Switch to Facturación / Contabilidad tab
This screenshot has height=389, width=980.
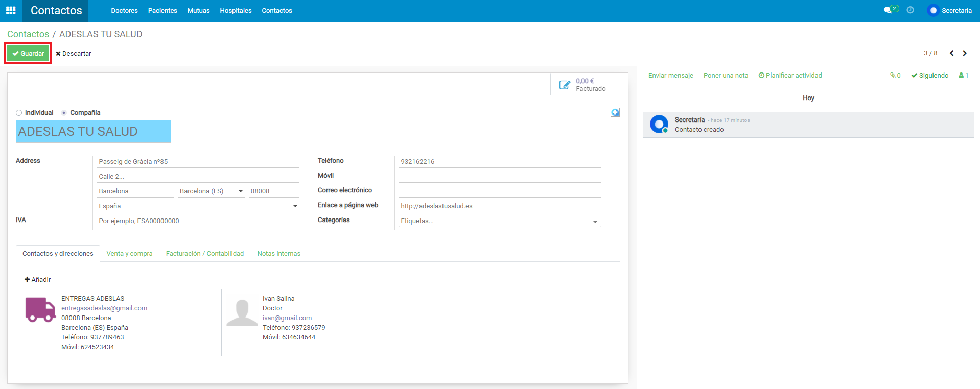(x=205, y=254)
